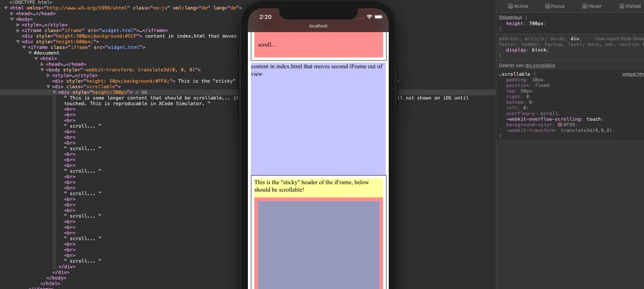Viewport: 644px width, 289px height.
Task: Click the User-Agent-Style-Sheet label
Action: (x=619, y=39)
